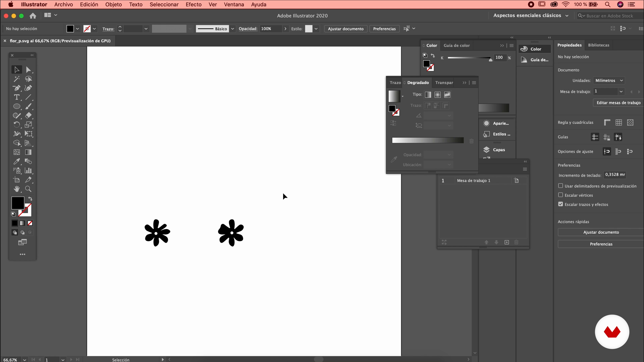The width and height of the screenshot is (644, 362).
Task: Click Ajustar documento under Acciones rápidas
Action: click(601, 232)
